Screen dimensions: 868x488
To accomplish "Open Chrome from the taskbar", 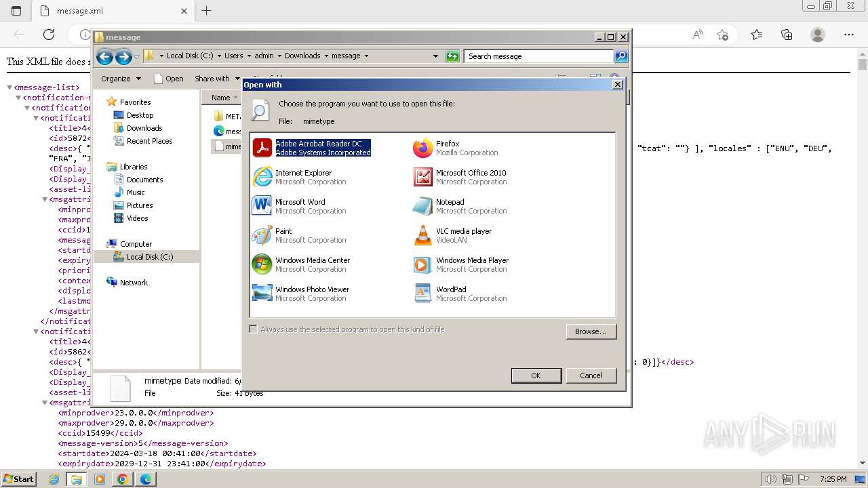I will [x=122, y=479].
